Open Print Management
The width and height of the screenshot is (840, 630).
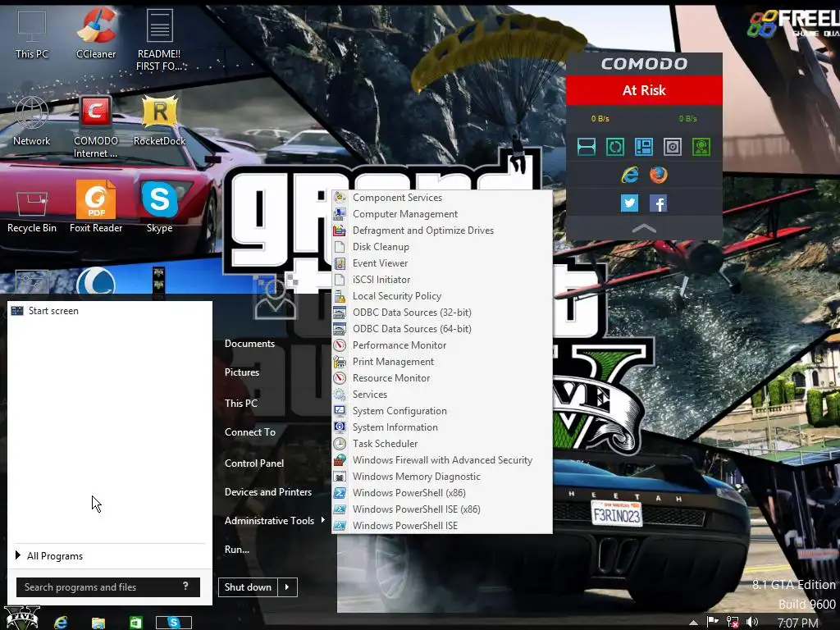click(x=442, y=362)
